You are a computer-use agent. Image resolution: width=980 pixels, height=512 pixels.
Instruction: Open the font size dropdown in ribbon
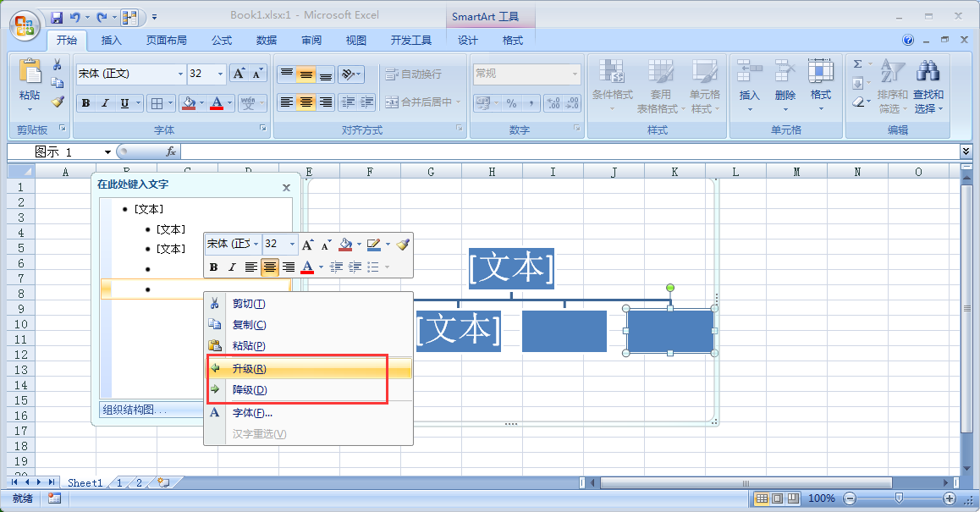[x=220, y=74]
